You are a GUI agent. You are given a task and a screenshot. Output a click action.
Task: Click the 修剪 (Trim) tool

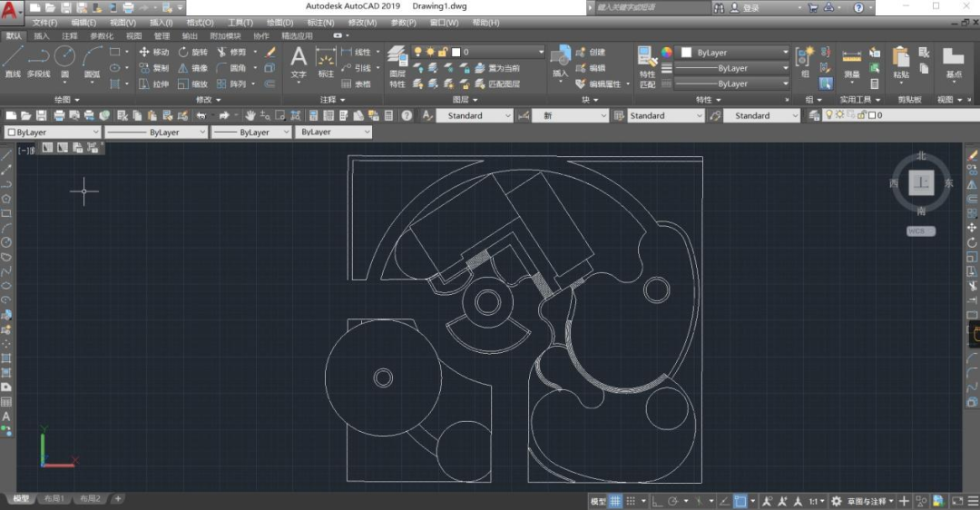(x=231, y=52)
